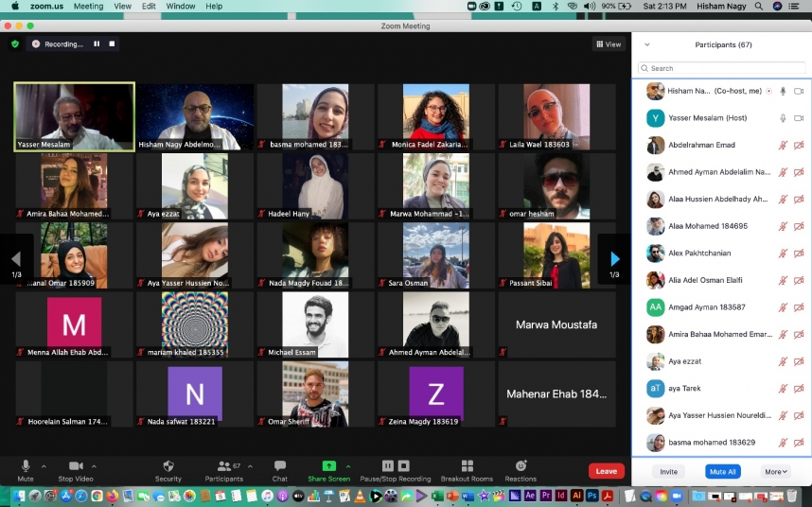Open the zoom.us application menu
Screen dimensions: 812x507
pos(46,7)
